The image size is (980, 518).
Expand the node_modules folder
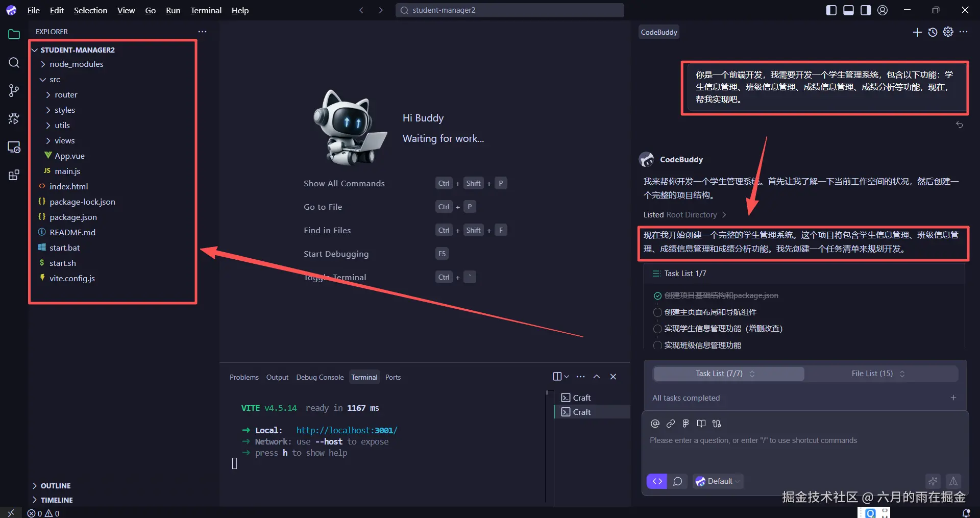(x=77, y=64)
